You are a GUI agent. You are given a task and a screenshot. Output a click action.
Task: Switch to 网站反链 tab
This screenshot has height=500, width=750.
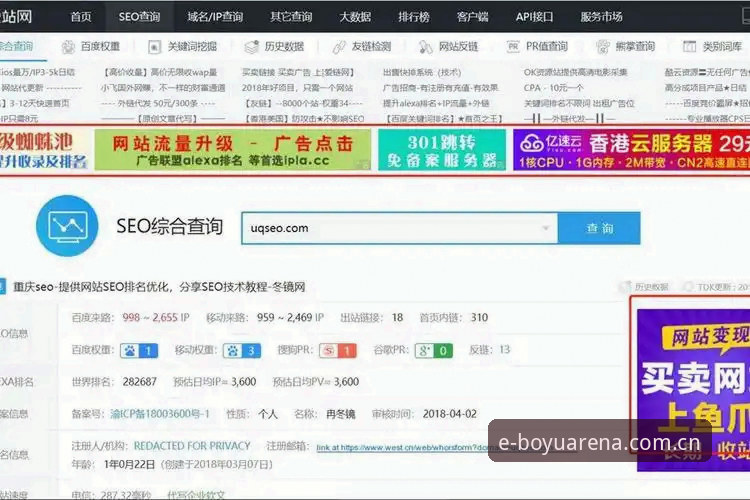coord(458,46)
